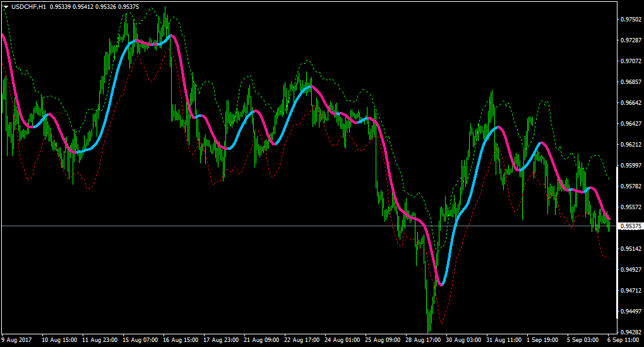Click the 6 Sep 11:00 time label
The width and height of the screenshot is (644, 347).
pos(623,340)
